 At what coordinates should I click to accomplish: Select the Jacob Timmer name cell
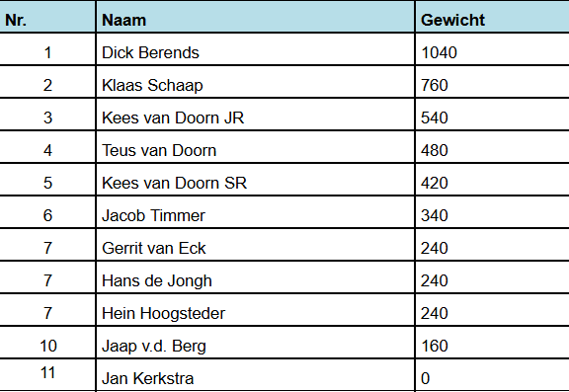(256, 212)
